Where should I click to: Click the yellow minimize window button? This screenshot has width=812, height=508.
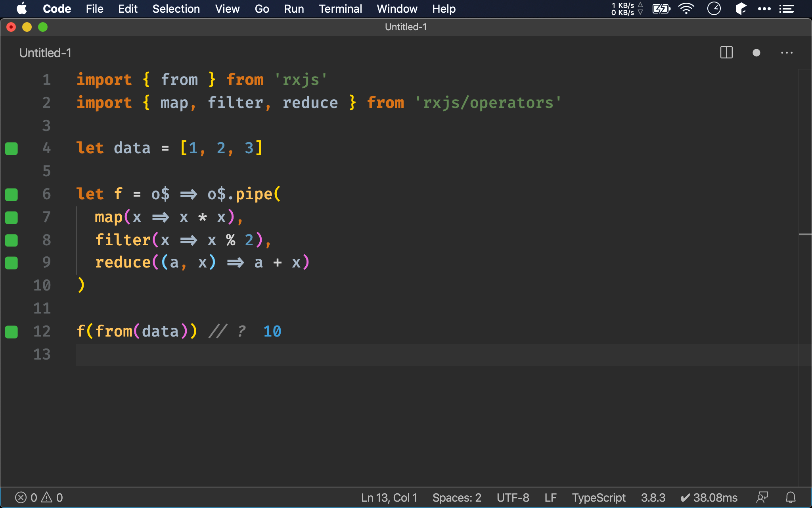27,27
